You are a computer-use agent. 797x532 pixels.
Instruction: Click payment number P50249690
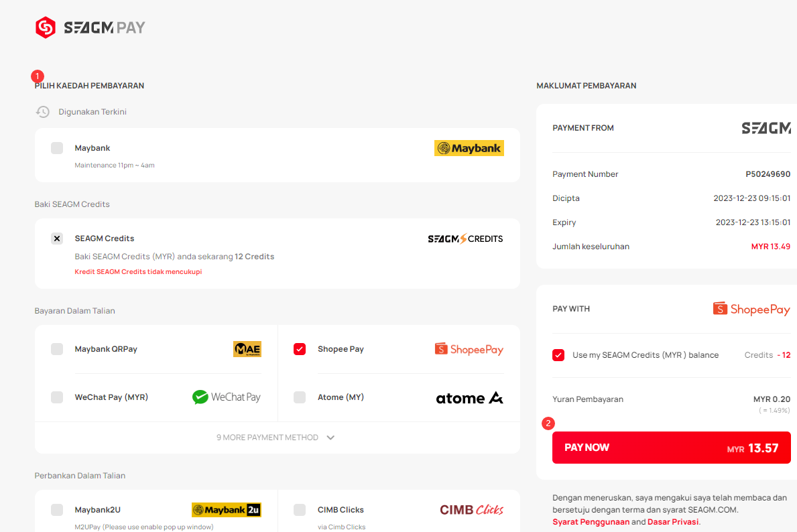pos(768,174)
